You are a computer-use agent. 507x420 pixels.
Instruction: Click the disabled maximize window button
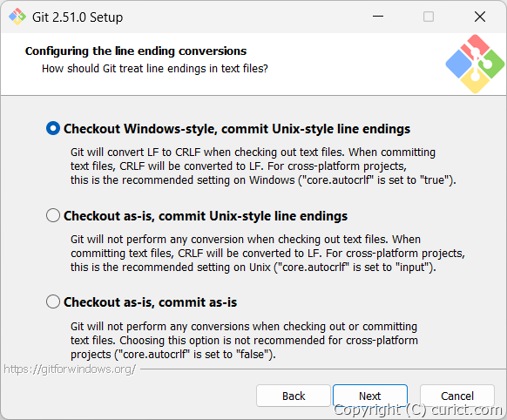coord(429,17)
